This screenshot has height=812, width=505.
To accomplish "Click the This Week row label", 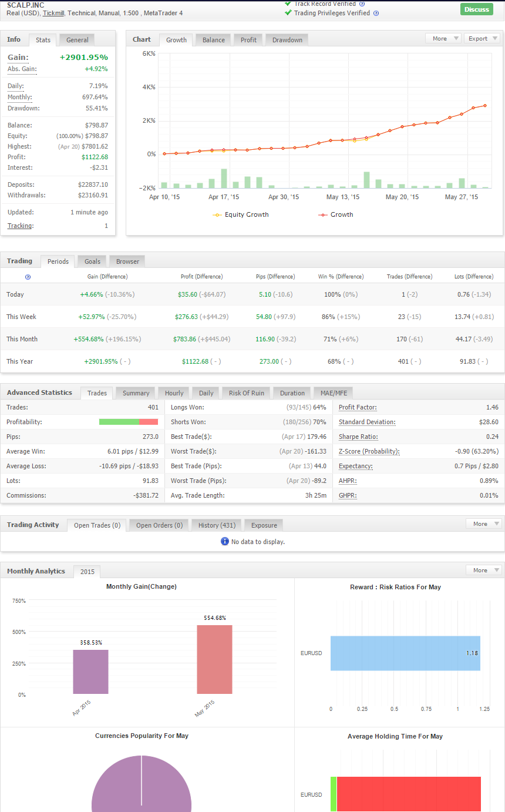I will (x=21, y=317).
